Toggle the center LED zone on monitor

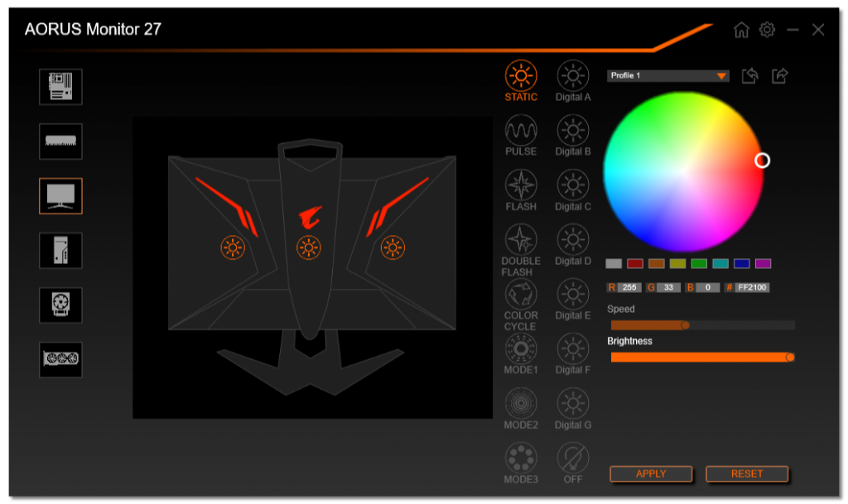pyautogui.click(x=309, y=248)
